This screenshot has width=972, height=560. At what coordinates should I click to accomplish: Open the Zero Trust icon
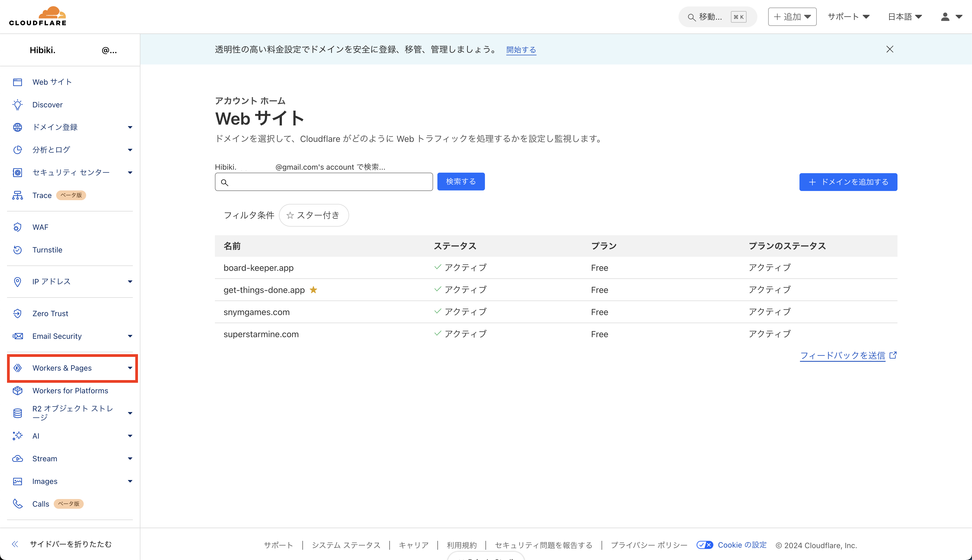[18, 313]
